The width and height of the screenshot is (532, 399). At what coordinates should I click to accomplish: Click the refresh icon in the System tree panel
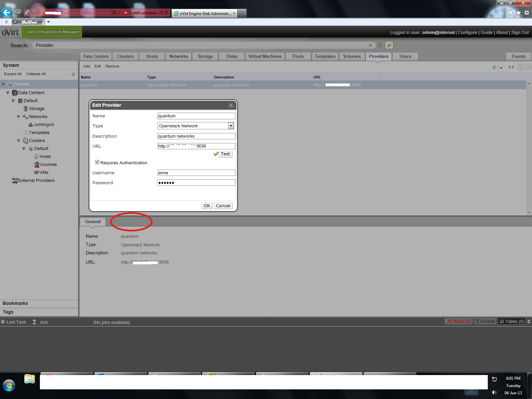[x=73, y=74]
